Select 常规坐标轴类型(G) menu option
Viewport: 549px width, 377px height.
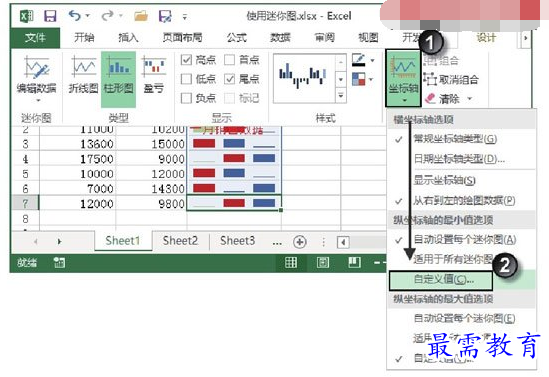(462, 139)
